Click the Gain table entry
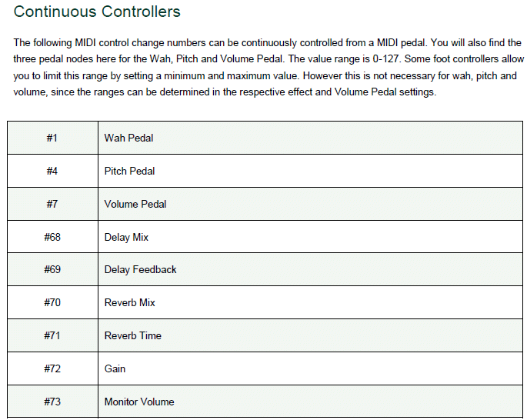Screen dimensions: 527x420 tap(115, 368)
